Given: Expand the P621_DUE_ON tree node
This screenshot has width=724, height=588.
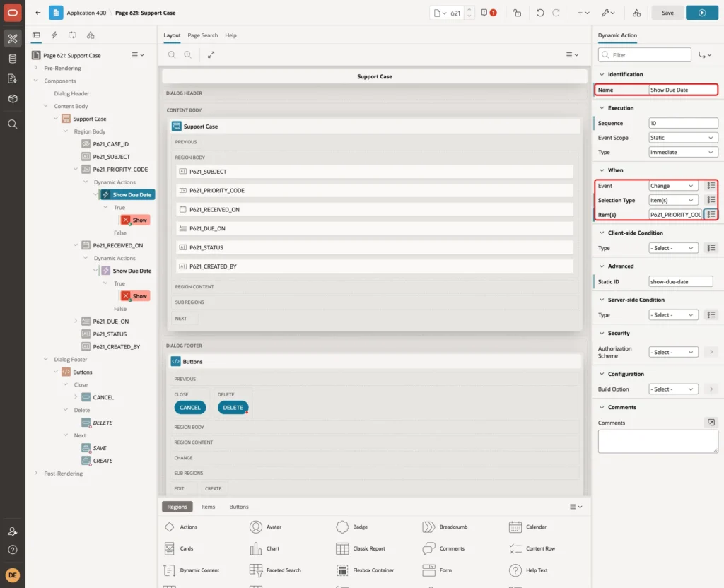Looking at the screenshot, I should click(75, 321).
